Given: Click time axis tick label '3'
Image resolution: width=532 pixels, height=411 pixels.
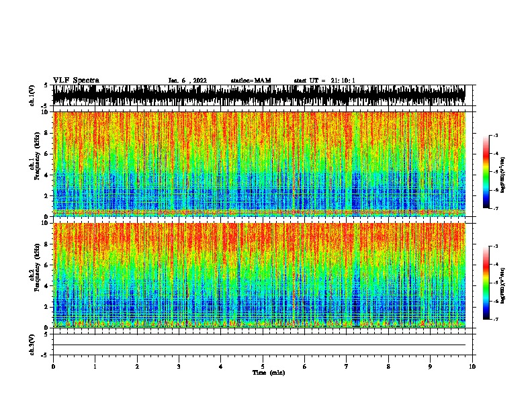Looking at the screenshot, I should point(179,367).
